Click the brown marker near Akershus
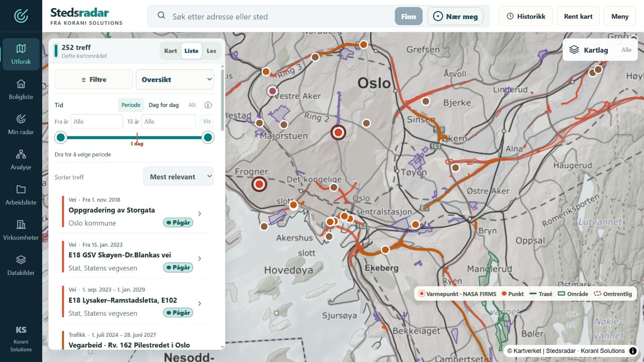Screen dimensions: 644x362 pos(329,236)
